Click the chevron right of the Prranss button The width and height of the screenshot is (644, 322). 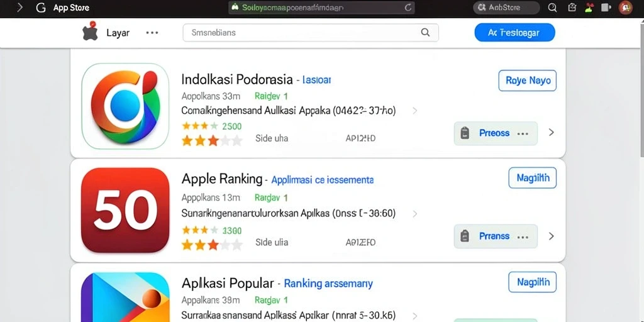click(x=551, y=236)
